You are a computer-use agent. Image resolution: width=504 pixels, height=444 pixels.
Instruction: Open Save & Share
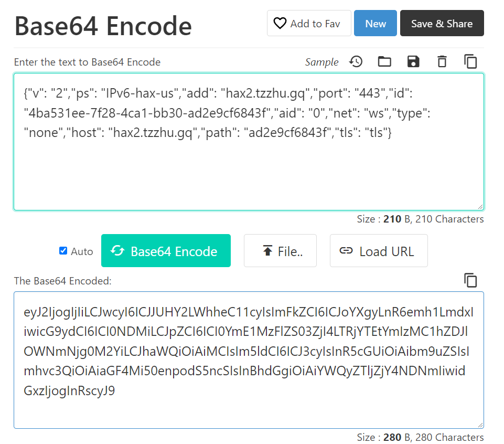(442, 24)
